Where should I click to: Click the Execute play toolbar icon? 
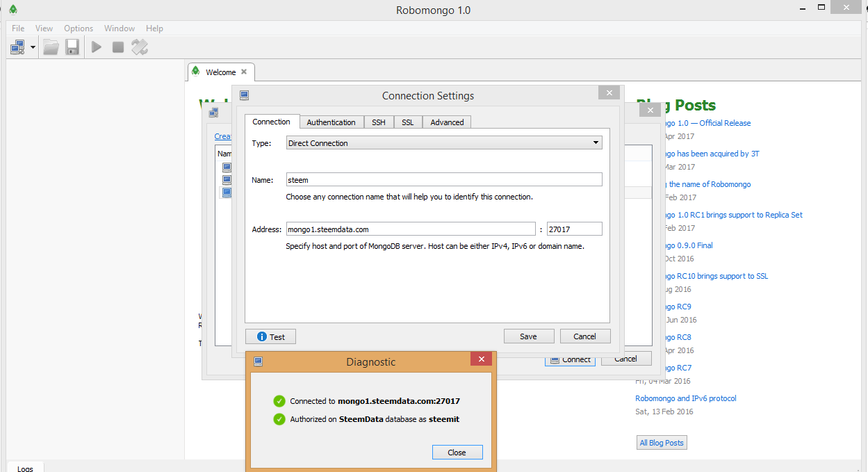97,47
